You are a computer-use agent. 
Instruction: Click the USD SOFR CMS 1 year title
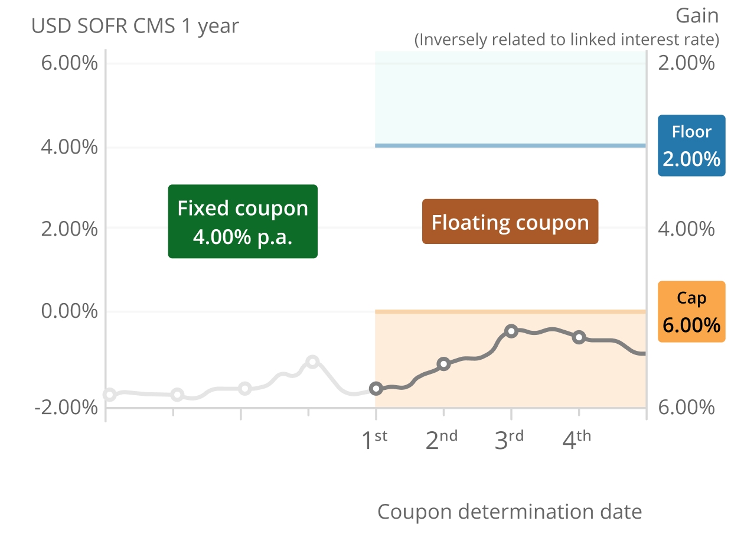pyautogui.click(x=135, y=26)
